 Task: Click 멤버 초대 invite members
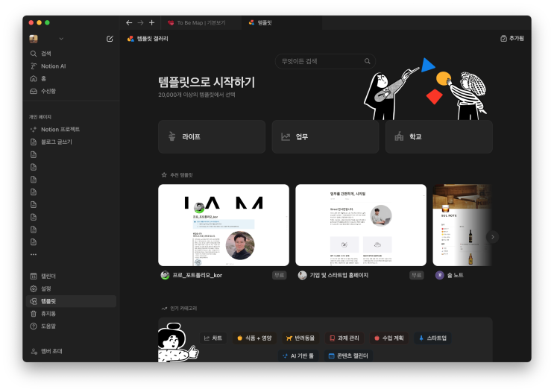point(71,351)
